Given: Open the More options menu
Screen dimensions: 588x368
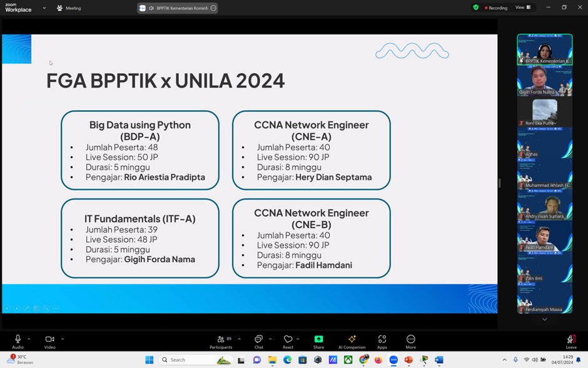Looking at the screenshot, I should tap(410, 341).
